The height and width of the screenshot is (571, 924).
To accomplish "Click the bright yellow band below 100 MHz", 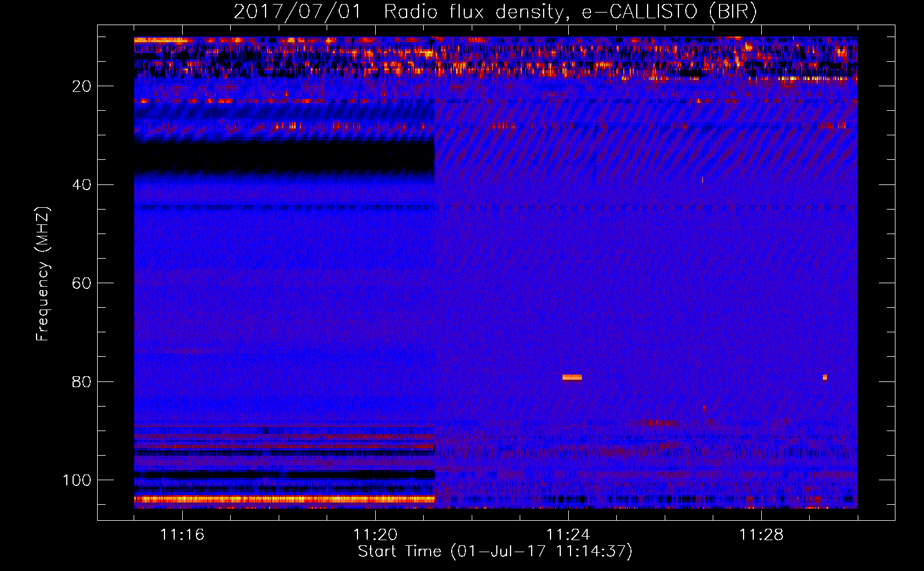I will coord(284,499).
